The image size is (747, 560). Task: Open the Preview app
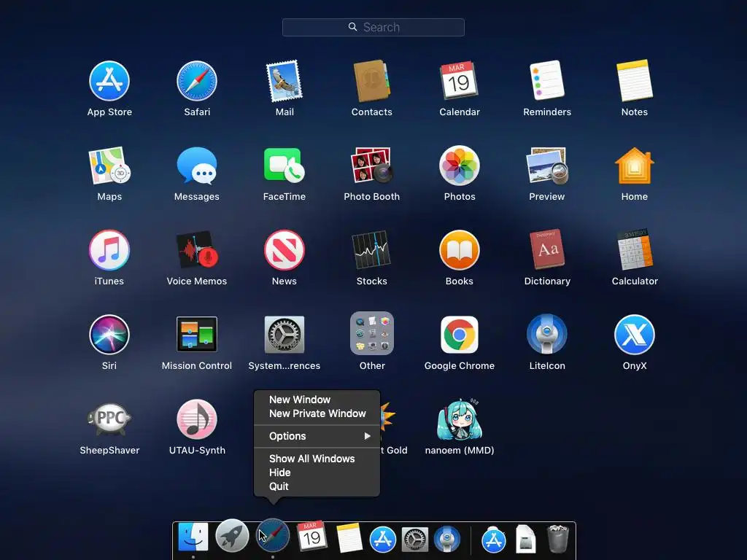(547, 166)
